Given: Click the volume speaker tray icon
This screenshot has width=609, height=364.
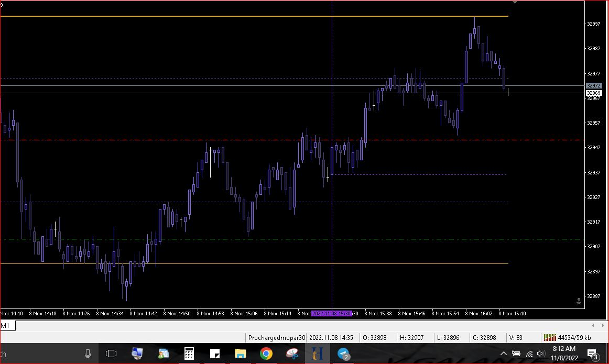Looking at the screenshot, I should (x=541, y=354).
